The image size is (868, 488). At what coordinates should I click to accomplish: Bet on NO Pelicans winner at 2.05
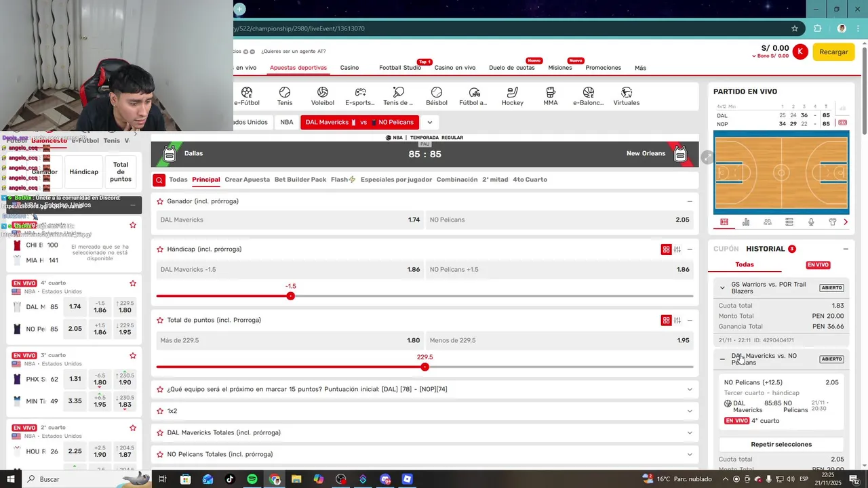(x=559, y=220)
